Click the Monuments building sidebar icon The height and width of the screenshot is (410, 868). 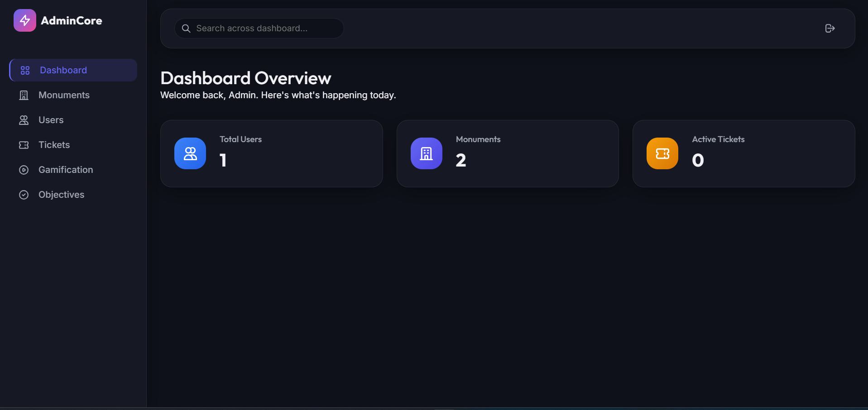pyautogui.click(x=24, y=95)
